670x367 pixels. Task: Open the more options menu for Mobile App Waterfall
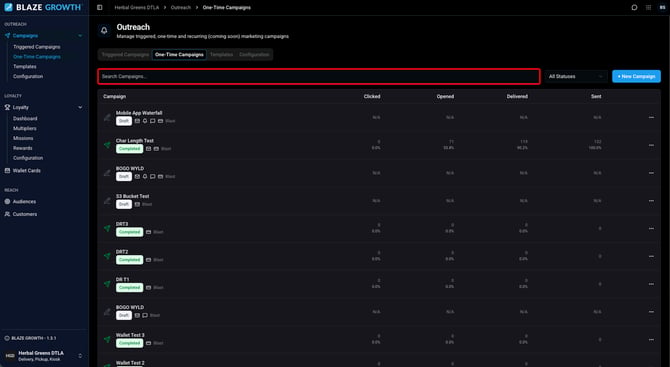(x=651, y=117)
